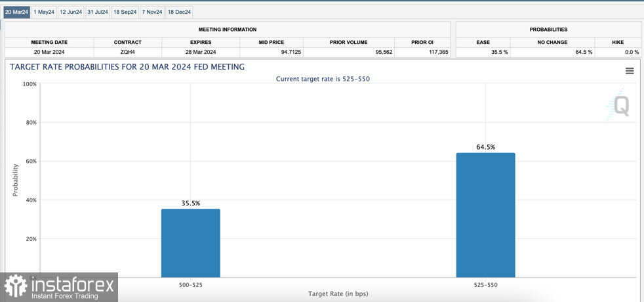The width and height of the screenshot is (644, 302).
Task: Click the EASE column header
Action: coord(483,42)
